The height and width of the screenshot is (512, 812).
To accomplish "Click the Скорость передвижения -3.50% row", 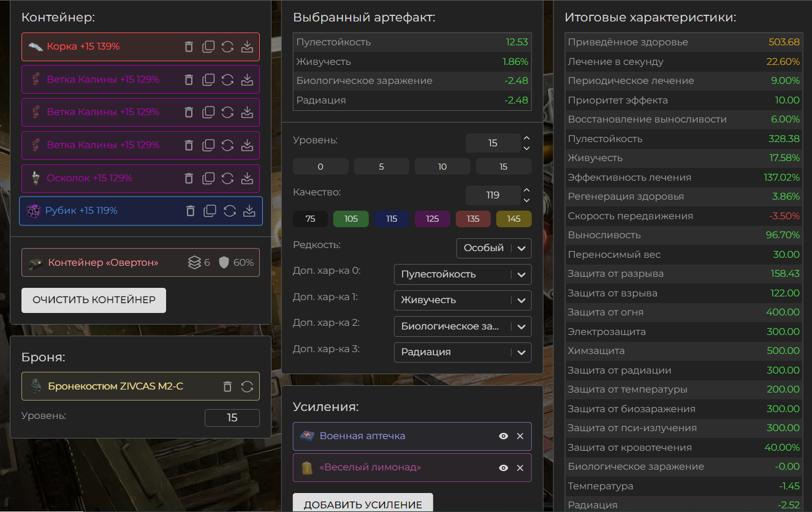I will click(x=683, y=216).
